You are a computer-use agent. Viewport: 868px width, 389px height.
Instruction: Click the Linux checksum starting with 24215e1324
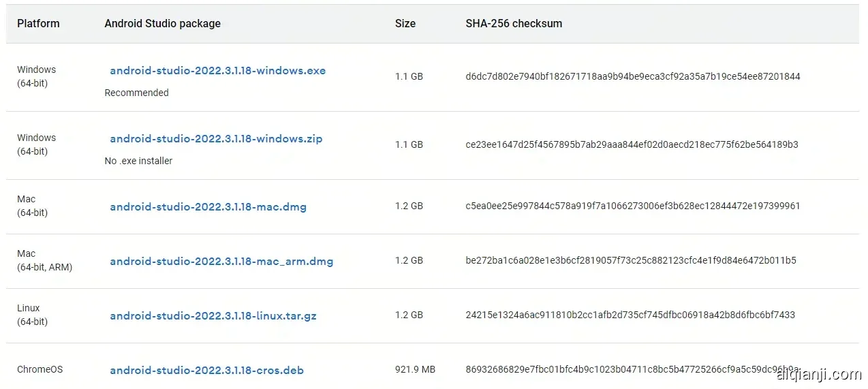coord(630,315)
